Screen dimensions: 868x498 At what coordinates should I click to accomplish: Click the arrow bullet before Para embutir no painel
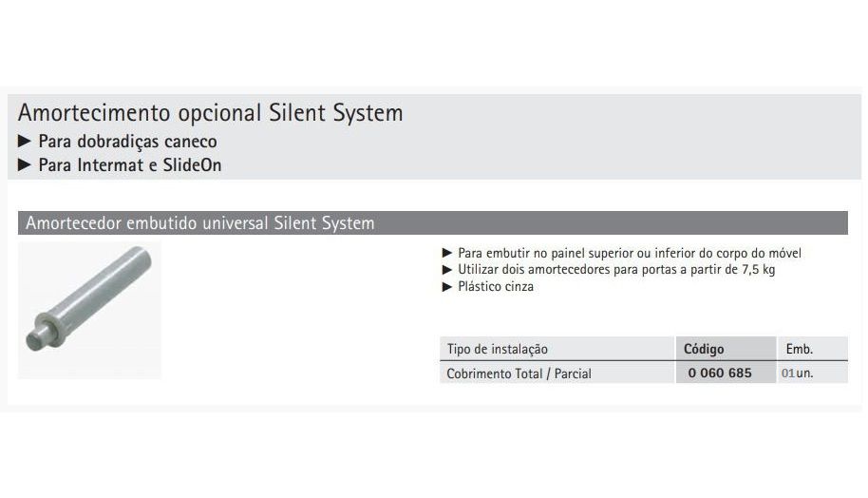447,253
